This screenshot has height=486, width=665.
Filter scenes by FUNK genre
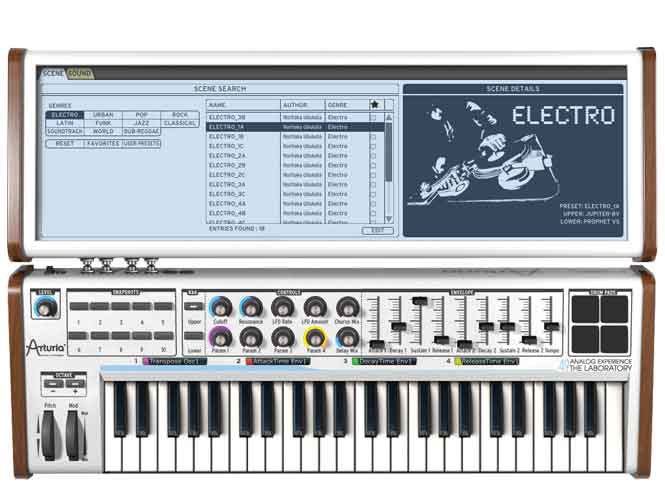pos(103,123)
